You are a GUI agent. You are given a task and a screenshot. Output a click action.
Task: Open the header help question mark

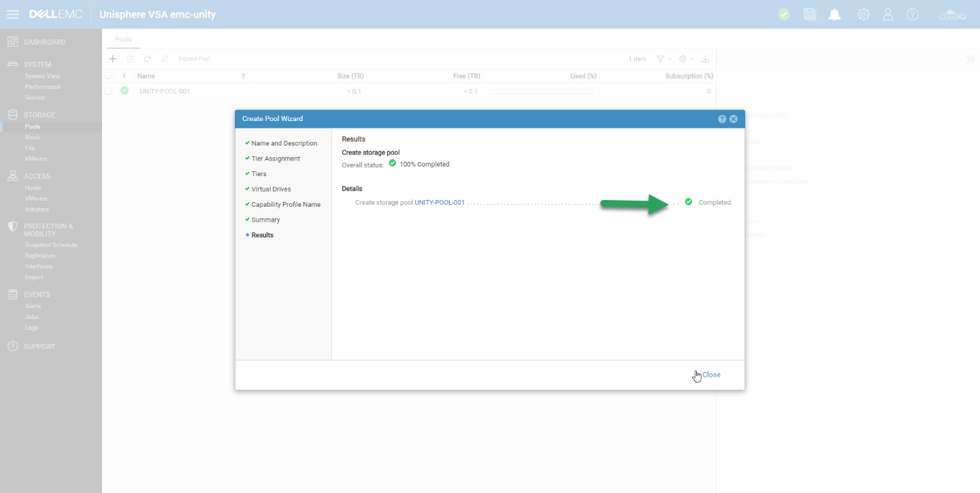913,14
